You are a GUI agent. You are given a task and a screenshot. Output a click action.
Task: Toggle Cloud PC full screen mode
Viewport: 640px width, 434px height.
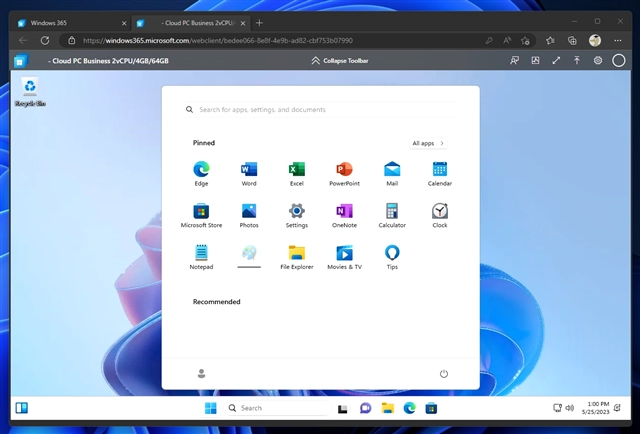556,60
